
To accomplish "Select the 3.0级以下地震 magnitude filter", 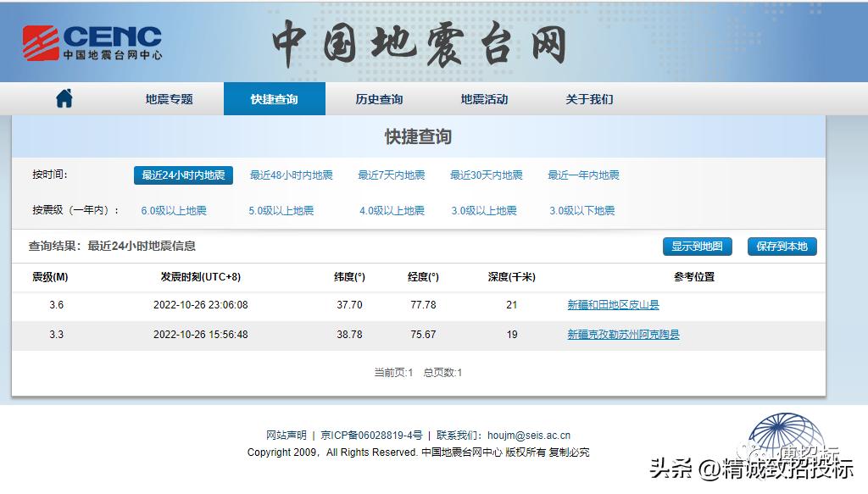I will tap(582, 210).
